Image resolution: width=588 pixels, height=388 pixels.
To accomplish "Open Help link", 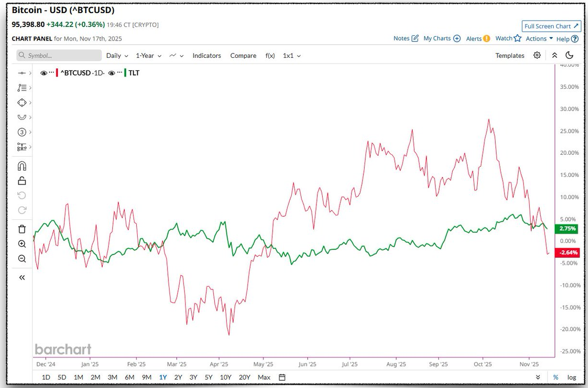I will 567,39.
